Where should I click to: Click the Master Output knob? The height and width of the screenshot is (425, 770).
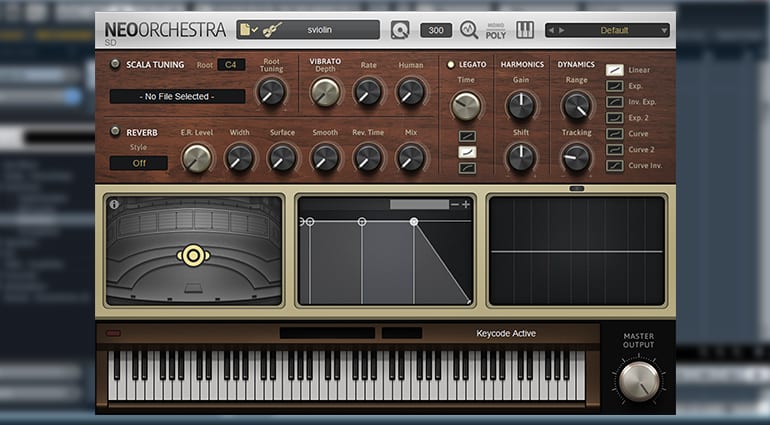(639, 381)
